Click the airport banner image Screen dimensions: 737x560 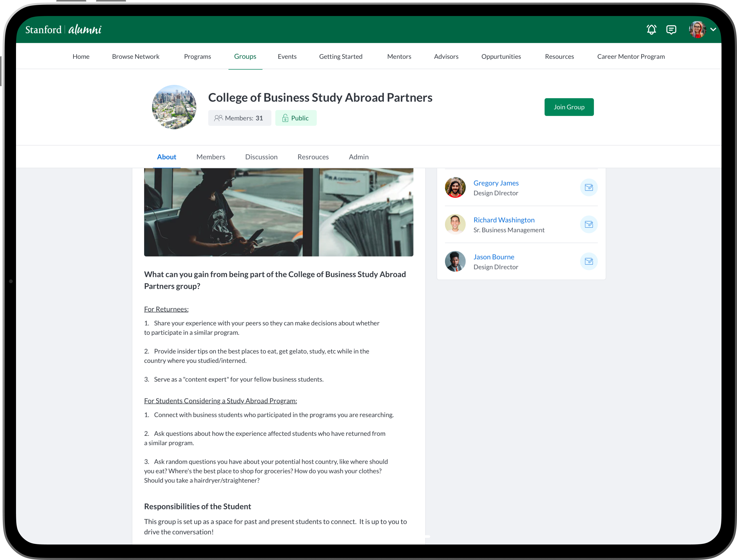coord(278,212)
